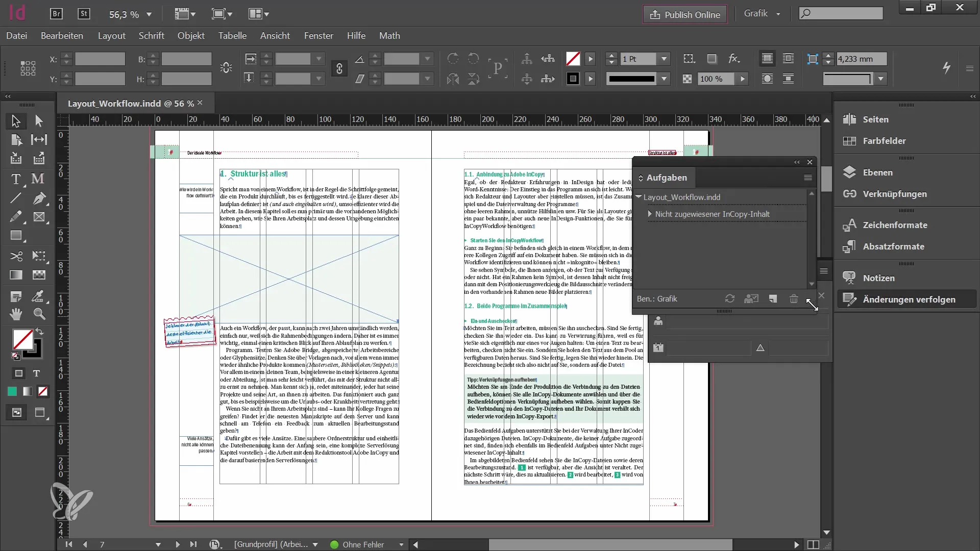Select the Zoom tool
This screenshot has height=551, width=980.
(x=39, y=314)
